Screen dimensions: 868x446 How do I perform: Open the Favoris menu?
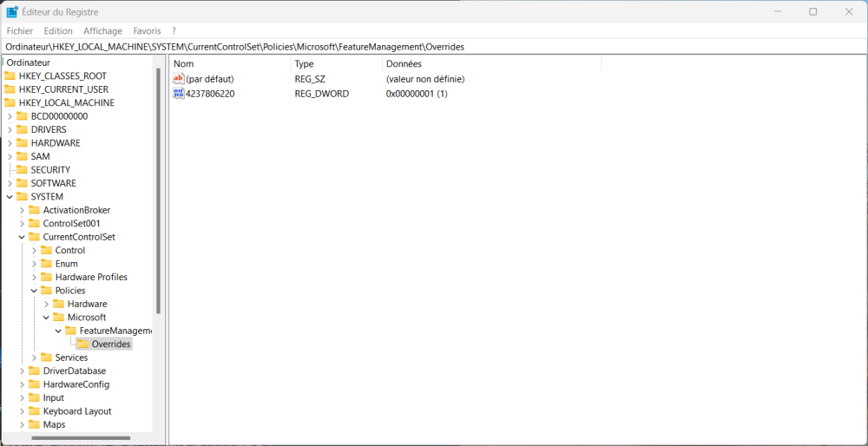click(x=147, y=31)
